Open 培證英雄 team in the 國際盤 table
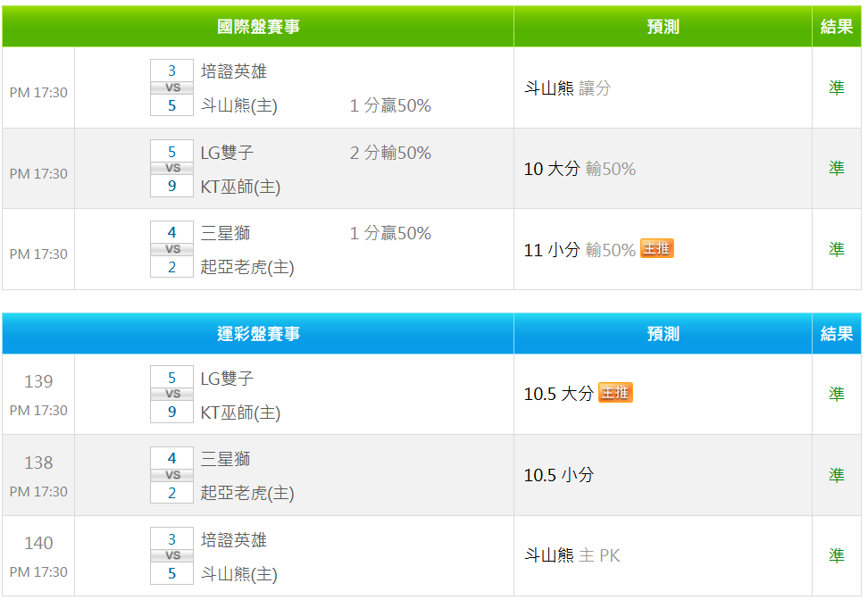This screenshot has width=868, height=600. [234, 71]
